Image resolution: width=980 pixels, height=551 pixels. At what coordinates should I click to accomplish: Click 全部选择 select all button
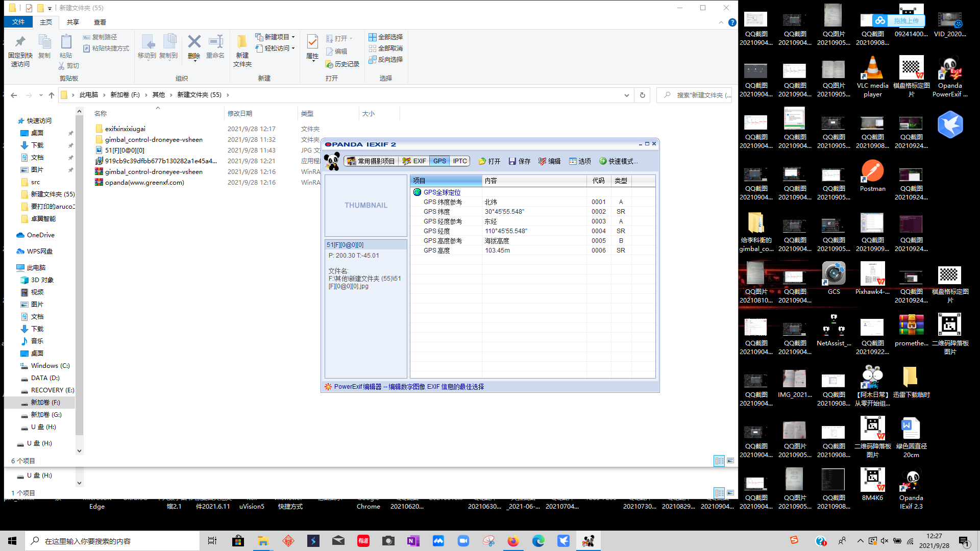point(386,37)
